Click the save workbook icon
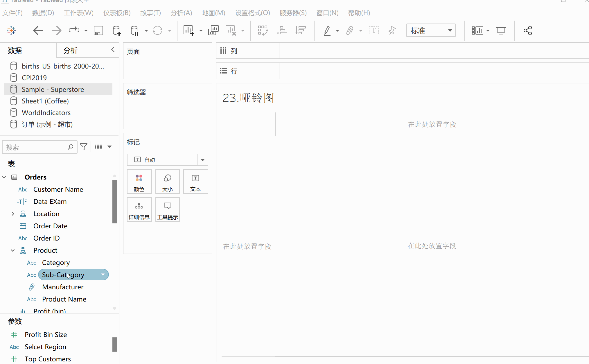Image resolution: width=589 pixels, height=364 pixels. (98, 31)
